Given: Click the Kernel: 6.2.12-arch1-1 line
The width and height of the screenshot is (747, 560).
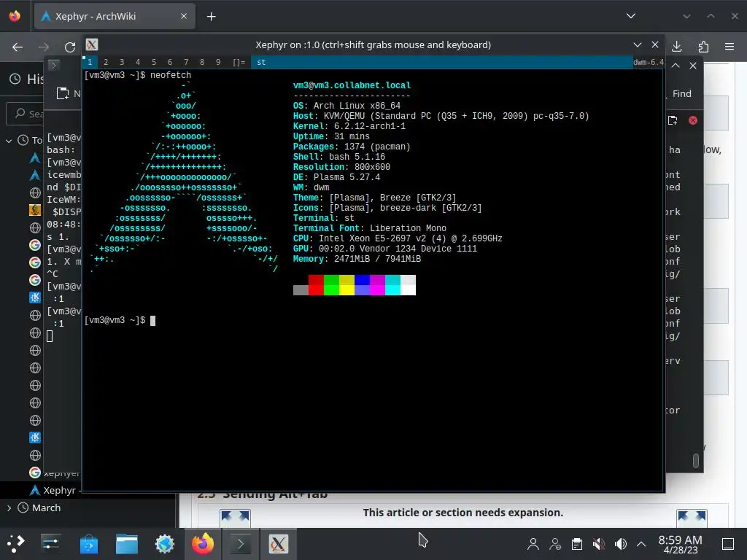Looking at the screenshot, I should [x=349, y=126].
